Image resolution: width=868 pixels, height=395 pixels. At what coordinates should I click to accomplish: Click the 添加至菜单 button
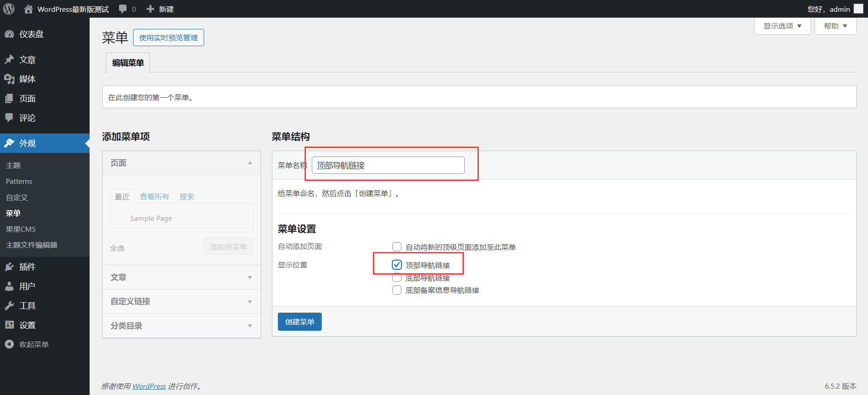[x=229, y=247]
